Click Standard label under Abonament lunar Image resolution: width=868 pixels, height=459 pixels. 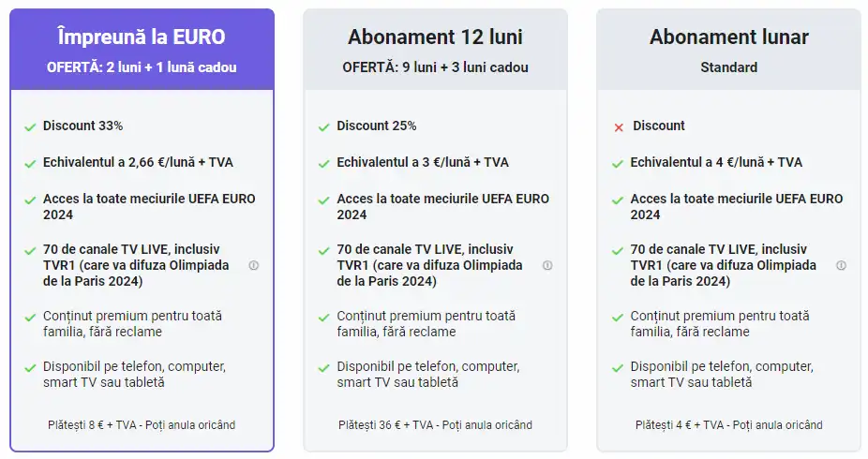728,67
